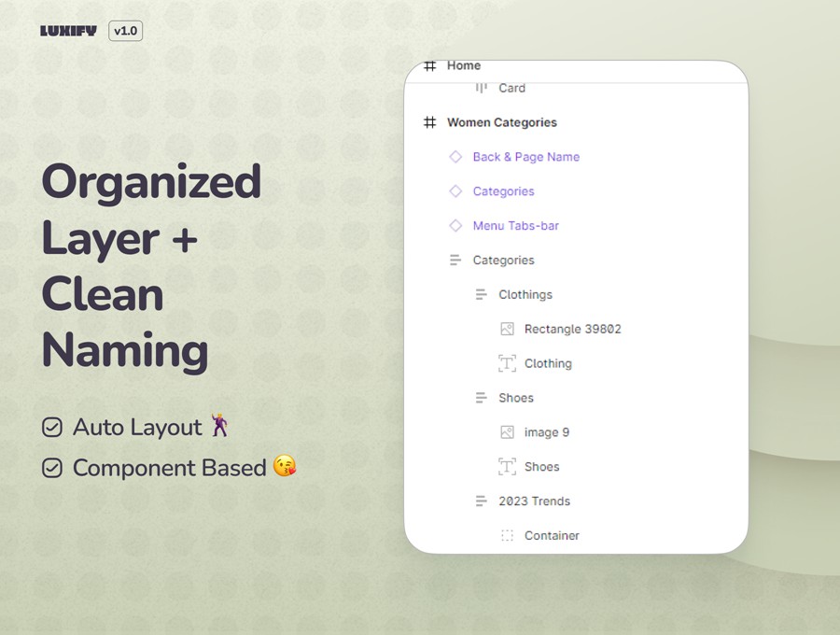Click the text icon beside Clothing layer

[507, 364]
